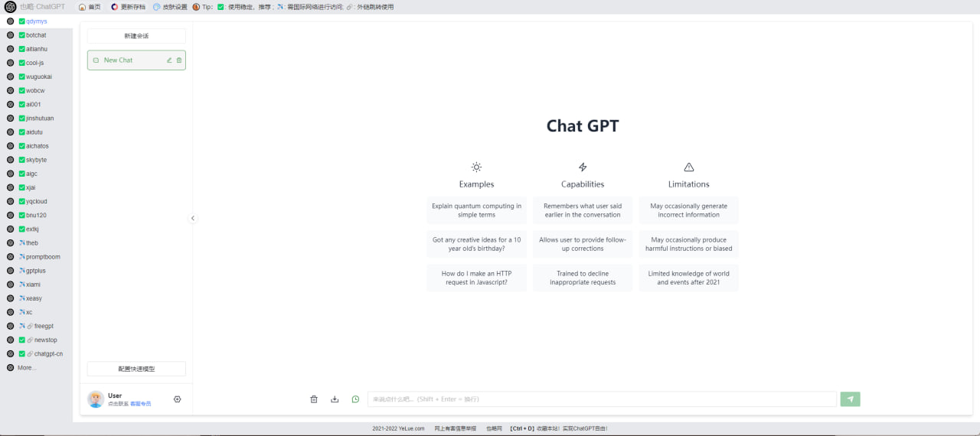Click 'Remembers what user said earlier' card

click(583, 210)
